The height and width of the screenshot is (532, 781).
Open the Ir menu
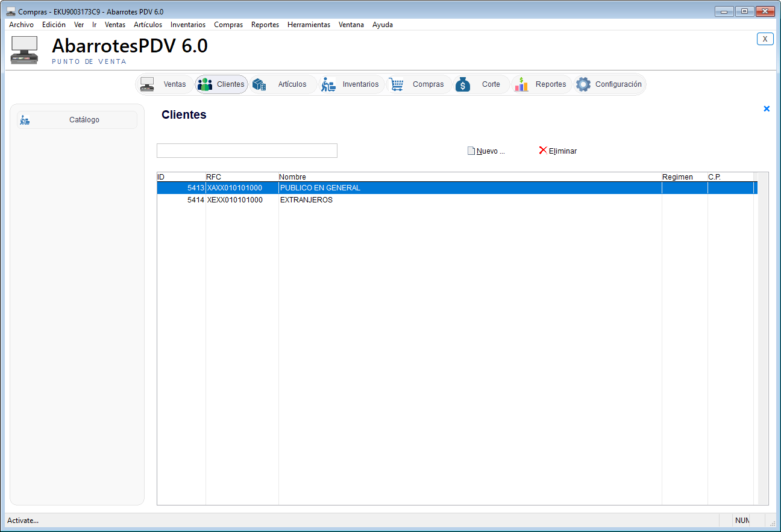[95, 25]
